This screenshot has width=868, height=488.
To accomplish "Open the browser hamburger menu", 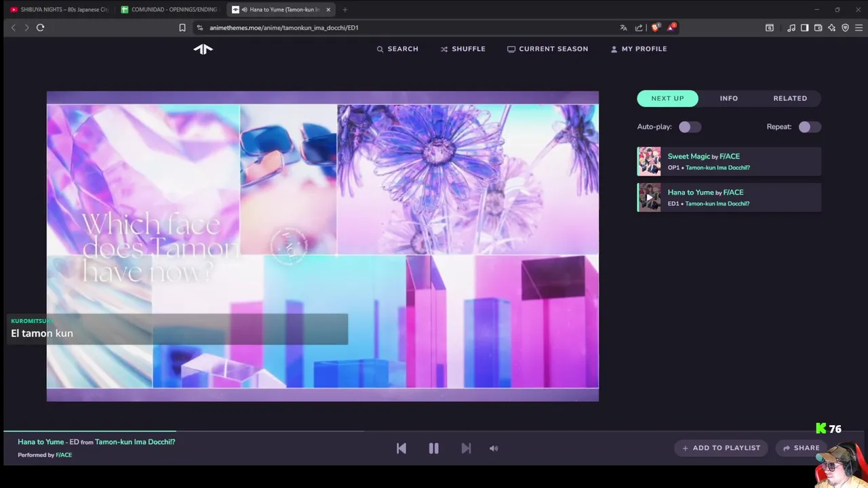I will click(x=859, y=28).
